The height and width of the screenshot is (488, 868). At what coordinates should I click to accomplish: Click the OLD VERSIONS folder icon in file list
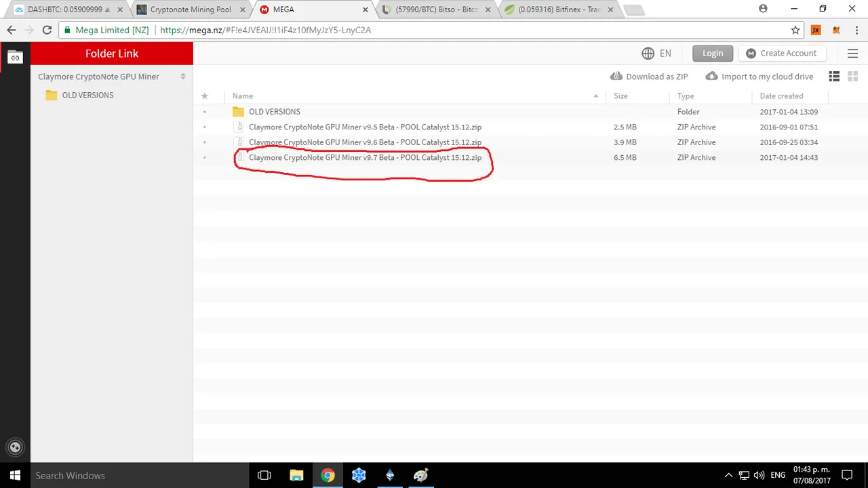pos(238,112)
